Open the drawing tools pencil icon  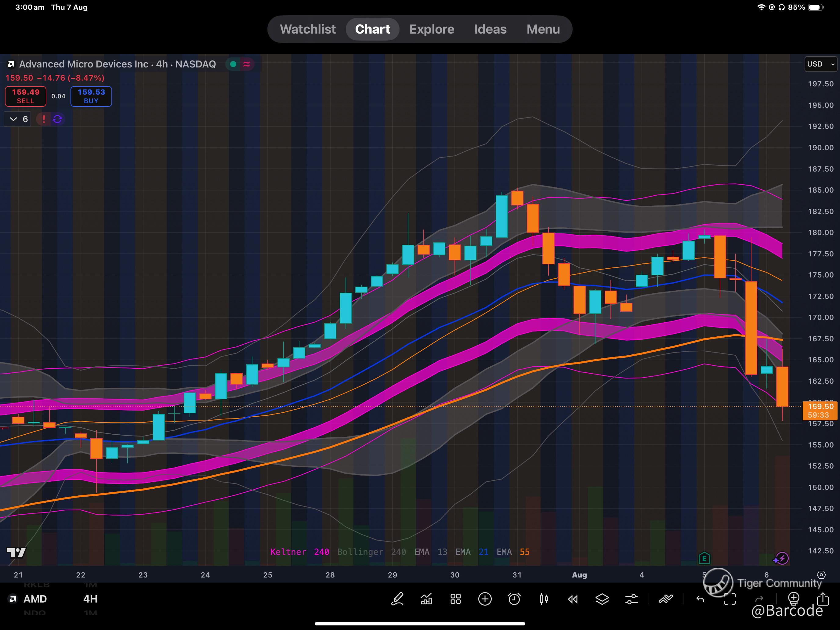coord(397,599)
